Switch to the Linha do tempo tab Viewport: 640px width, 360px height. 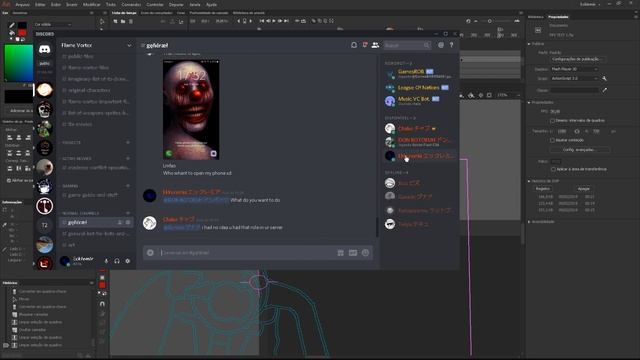point(124,13)
